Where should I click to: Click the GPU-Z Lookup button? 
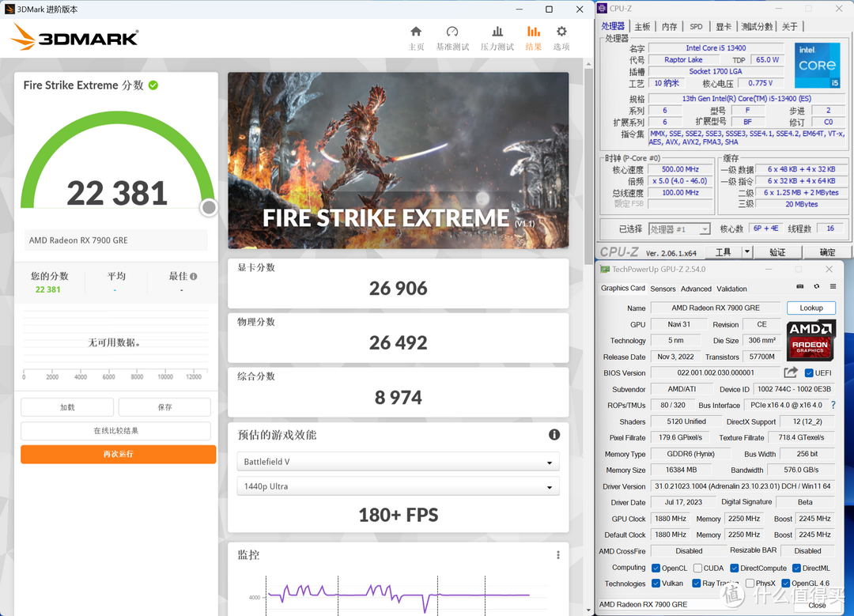[811, 308]
